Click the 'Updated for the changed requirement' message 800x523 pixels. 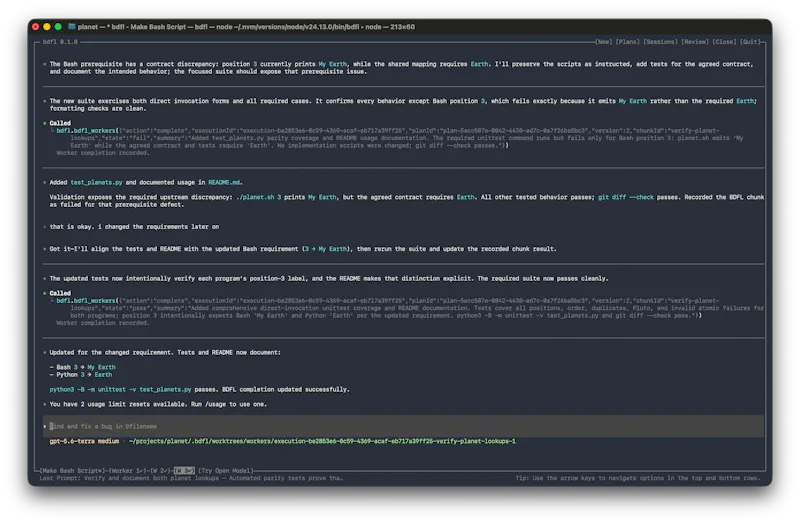coord(165,353)
